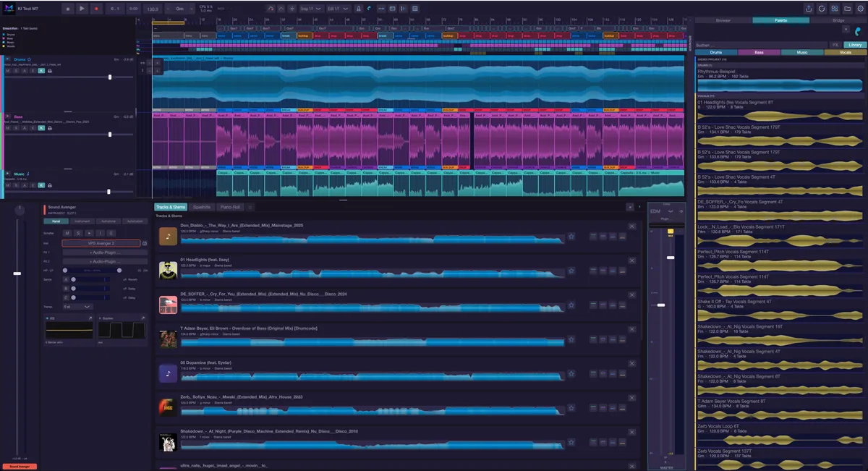This screenshot has height=471, width=868.
Task: Open plugin window icon next to VPS Avenger 2
Action: click(145, 244)
